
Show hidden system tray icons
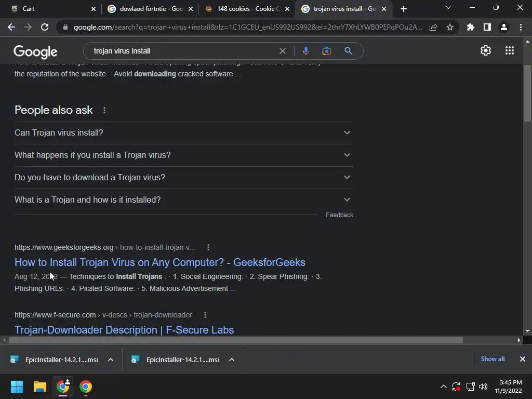coord(443,387)
